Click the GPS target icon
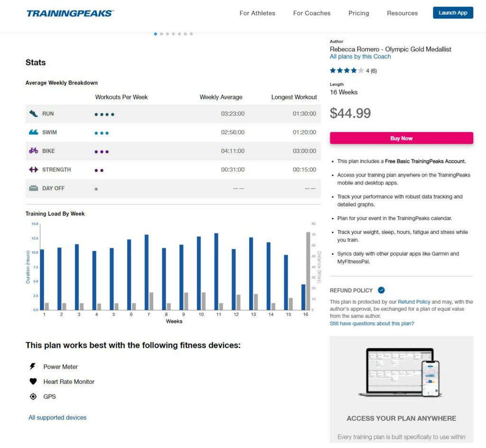486x448 pixels. pyautogui.click(x=33, y=397)
